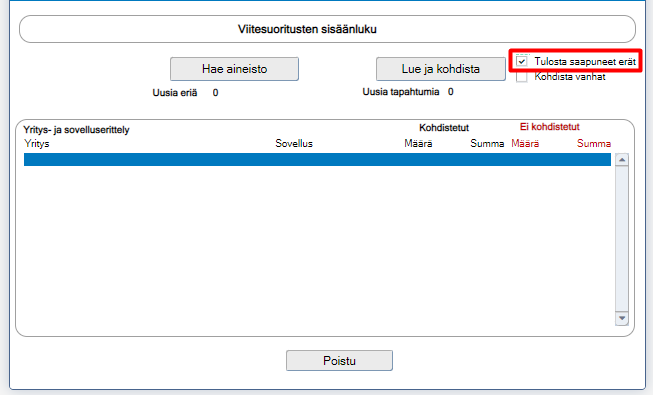Click the Ei kohdistetut heading
Screen dimensions: 653x395
coord(549,127)
